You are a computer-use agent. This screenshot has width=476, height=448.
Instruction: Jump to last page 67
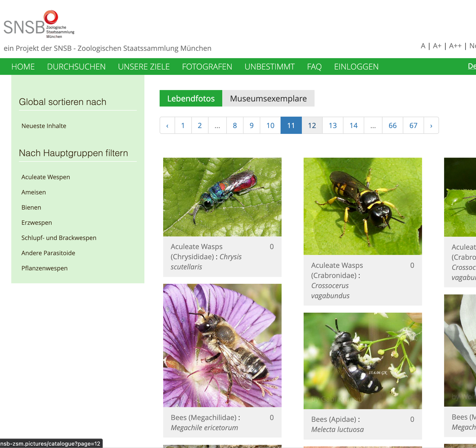coord(413,125)
